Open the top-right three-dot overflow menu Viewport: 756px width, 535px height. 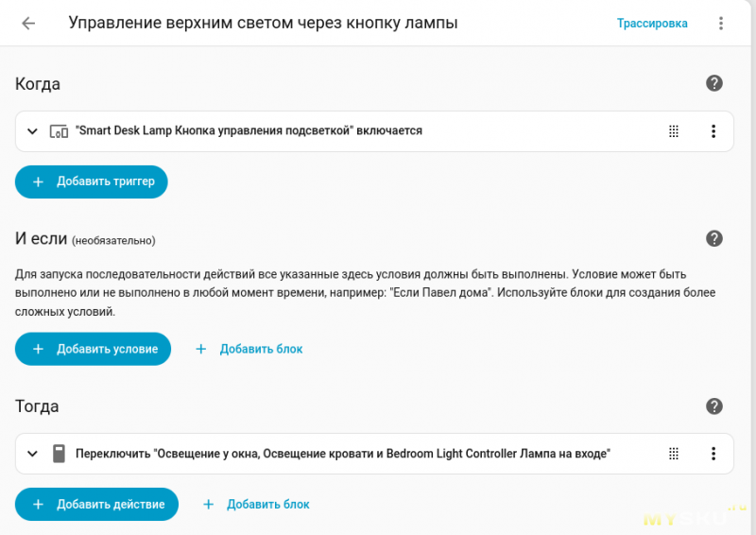point(722,24)
